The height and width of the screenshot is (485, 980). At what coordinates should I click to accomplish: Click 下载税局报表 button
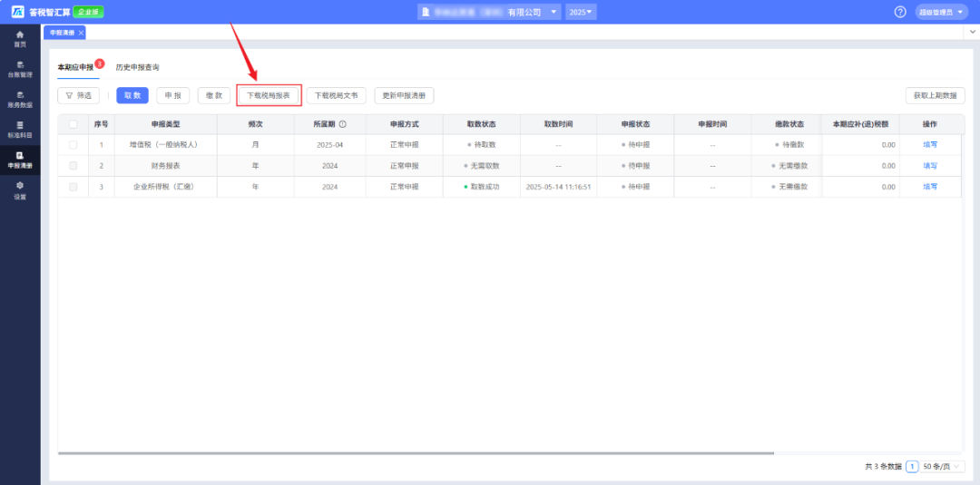269,96
